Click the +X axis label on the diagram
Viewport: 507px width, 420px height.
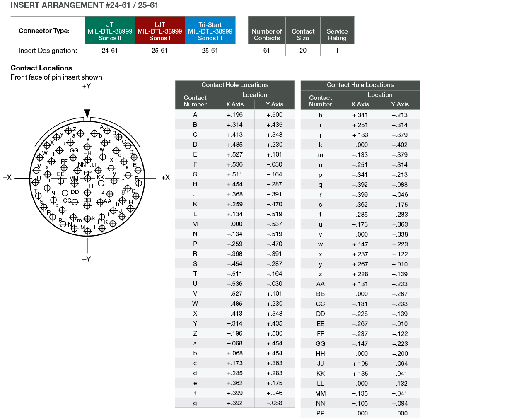pos(165,178)
